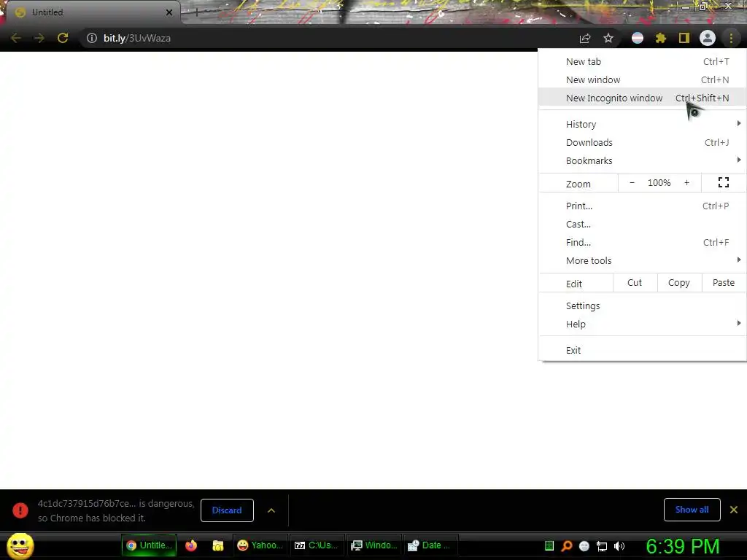
Task: Bookmark this tab with the star
Action: tap(608, 38)
